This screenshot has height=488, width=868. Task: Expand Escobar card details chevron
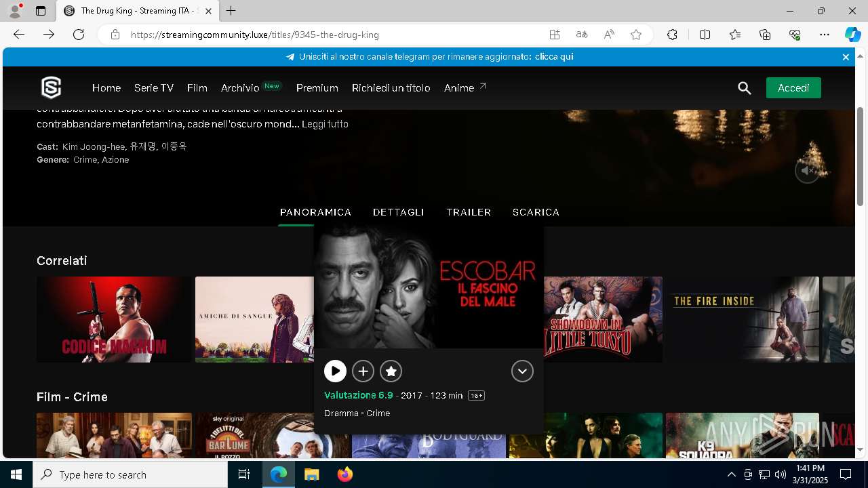[x=522, y=371]
